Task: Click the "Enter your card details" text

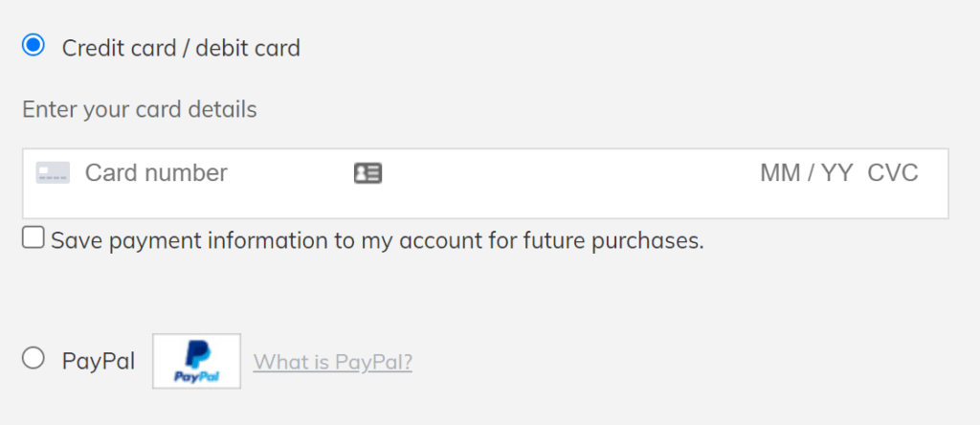Action: pyautogui.click(x=140, y=109)
